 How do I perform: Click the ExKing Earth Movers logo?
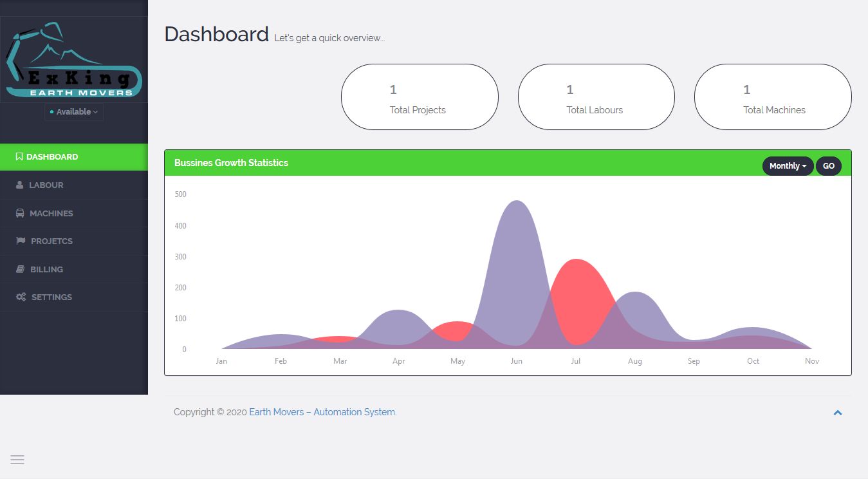(74, 60)
